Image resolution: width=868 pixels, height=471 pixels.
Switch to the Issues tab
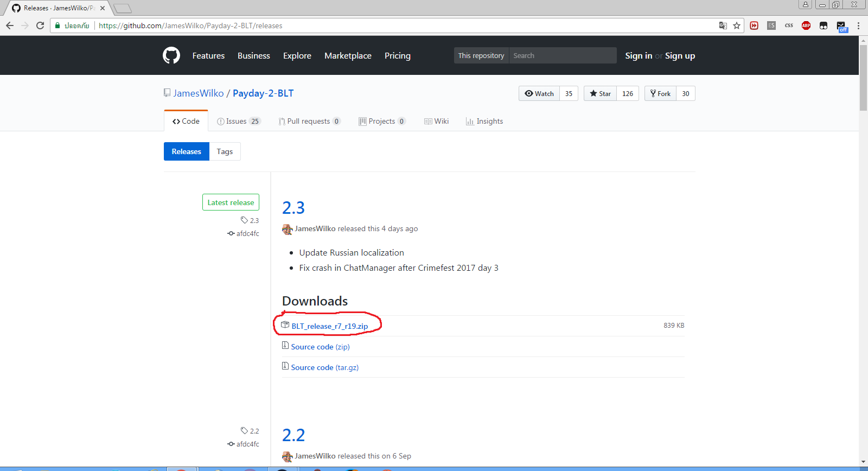(x=239, y=121)
